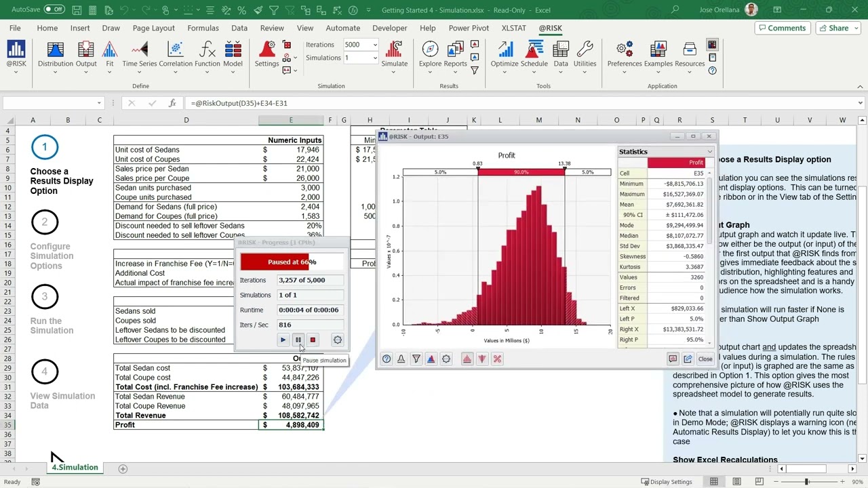
Task: Switch to the Home ribbon tab
Action: [47, 28]
